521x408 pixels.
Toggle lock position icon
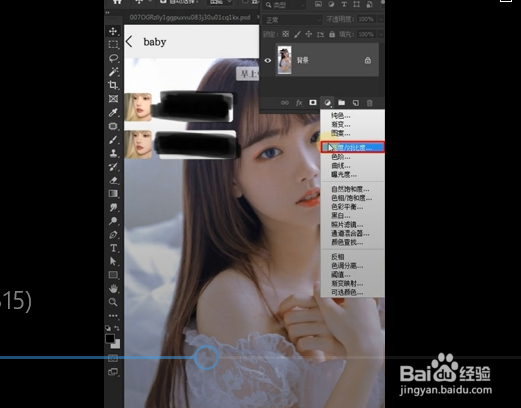(x=309, y=34)
